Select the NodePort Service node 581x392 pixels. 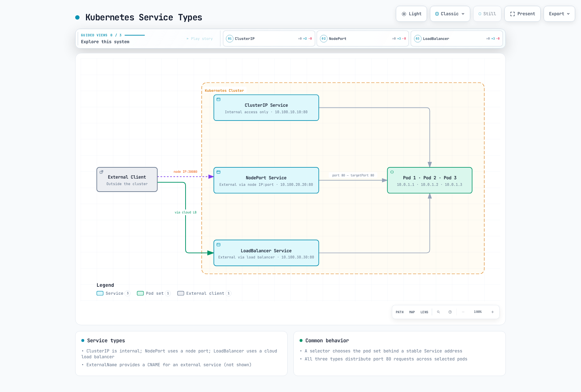point(266,180)
